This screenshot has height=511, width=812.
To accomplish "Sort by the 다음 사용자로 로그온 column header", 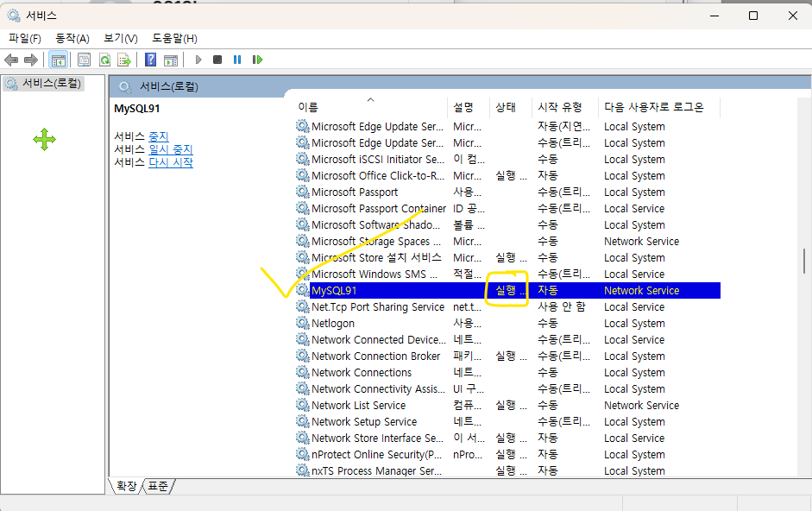I will [x=658, y=107].
